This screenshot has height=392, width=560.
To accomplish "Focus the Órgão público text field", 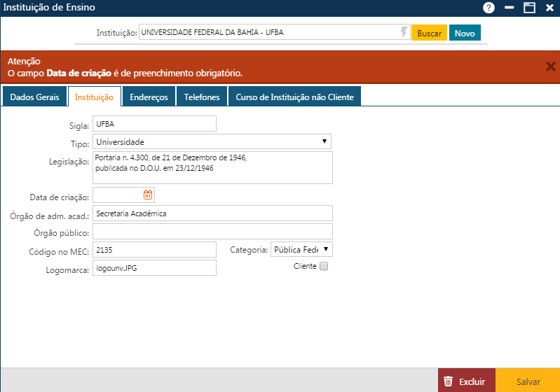I will [x=212, y=232].
